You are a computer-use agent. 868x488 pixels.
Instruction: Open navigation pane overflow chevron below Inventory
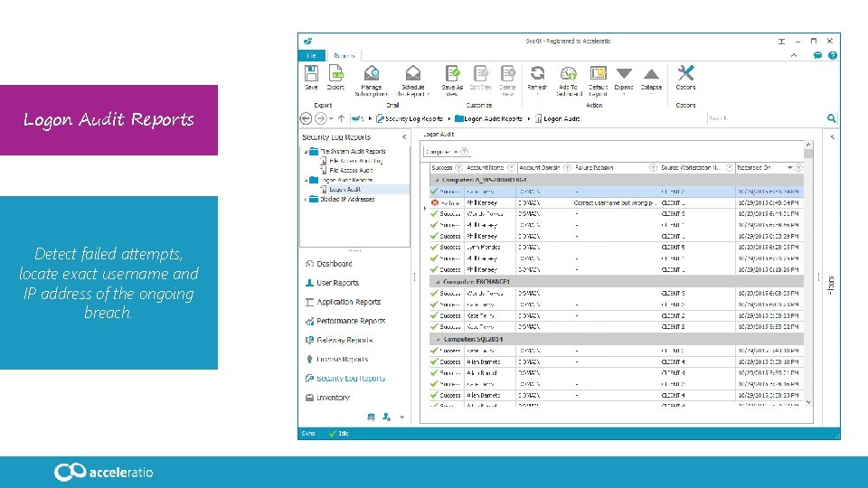pyautogui.click(x=401, y=418)
